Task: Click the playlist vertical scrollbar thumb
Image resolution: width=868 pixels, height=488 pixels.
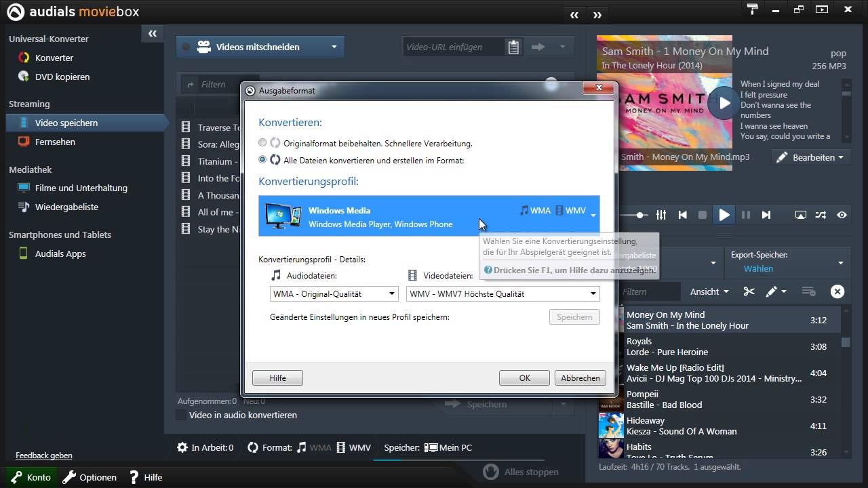Action: 846,342
